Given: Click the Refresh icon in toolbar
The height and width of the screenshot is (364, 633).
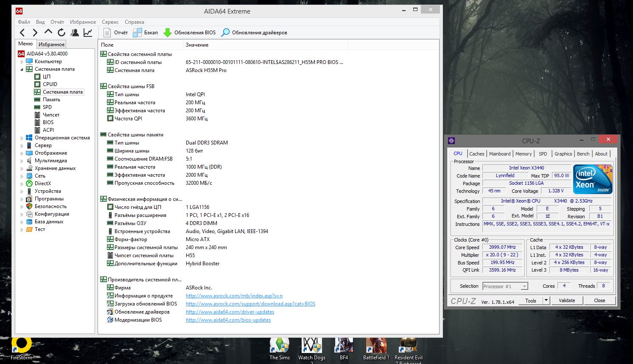Looking at the screenshot, I should tap(62, 33).
